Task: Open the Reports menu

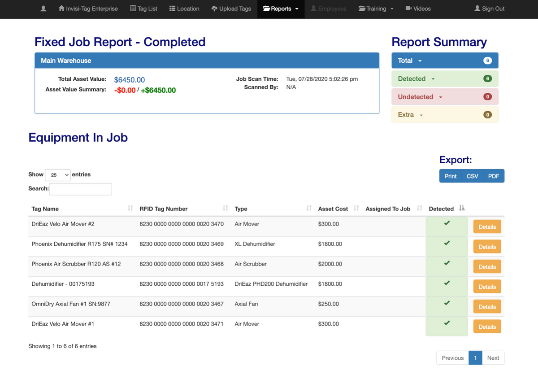Action: pyautogui.click(x=280, y=9)
